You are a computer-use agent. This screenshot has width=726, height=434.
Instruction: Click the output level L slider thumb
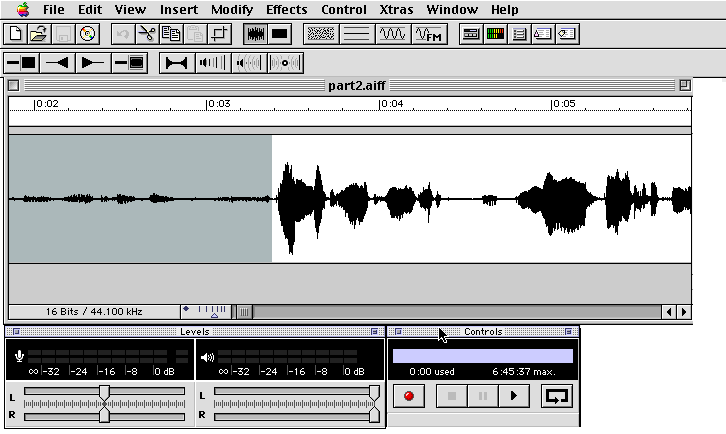[x=374, y=393]
